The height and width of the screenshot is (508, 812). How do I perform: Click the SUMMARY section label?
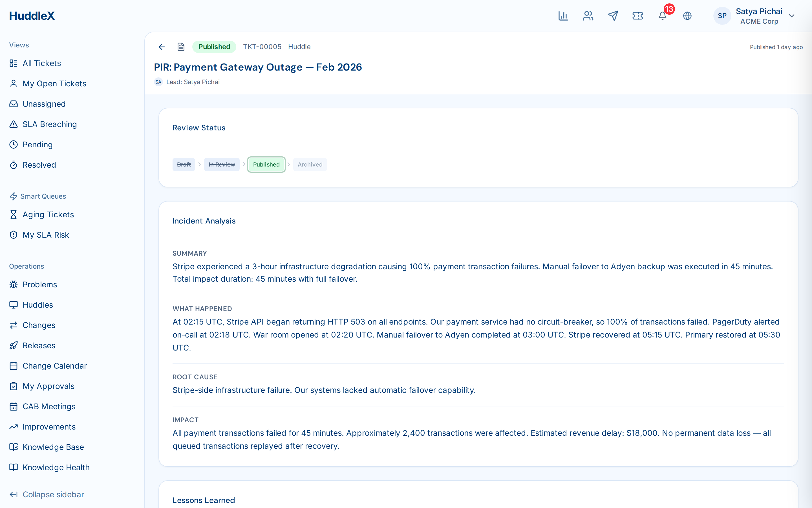(x=189, y=253)
